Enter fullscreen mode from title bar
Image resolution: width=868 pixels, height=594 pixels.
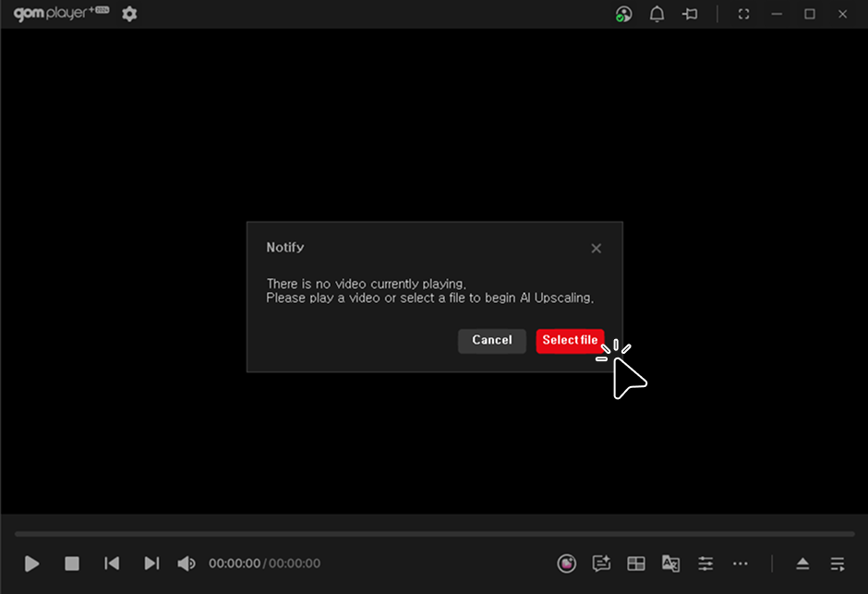tap(743, 14)
